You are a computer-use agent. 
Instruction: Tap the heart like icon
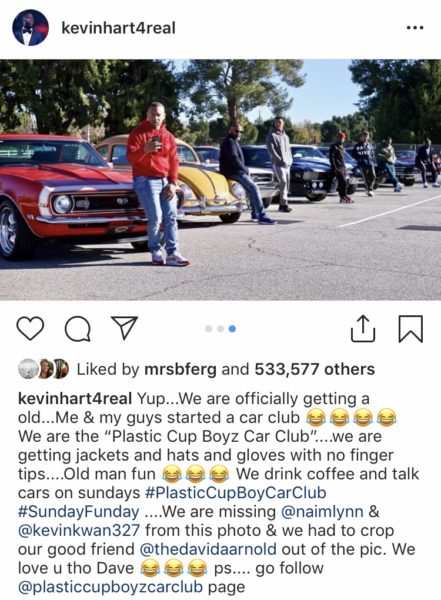[30, 328]
